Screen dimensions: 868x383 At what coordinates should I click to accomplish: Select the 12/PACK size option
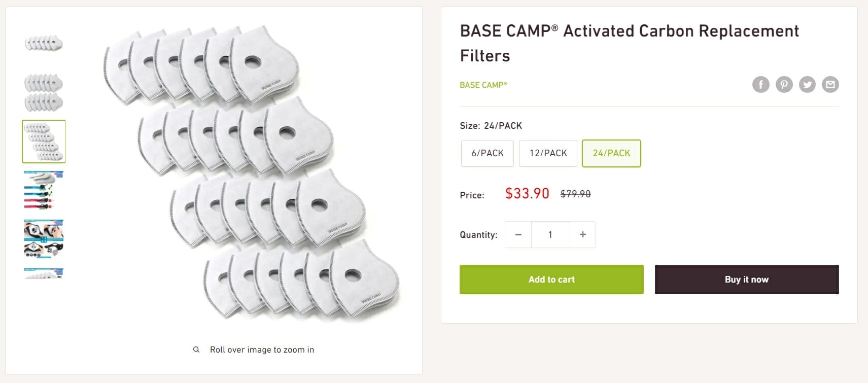pos(548,153)
